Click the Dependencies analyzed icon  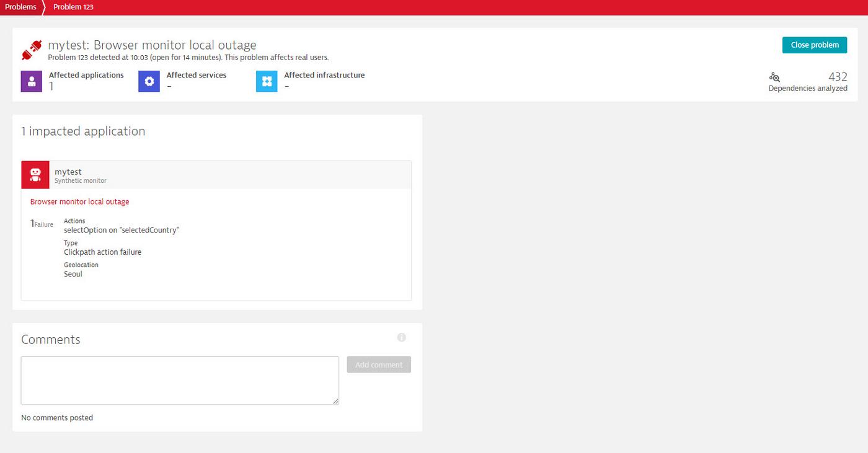point(774,77)
